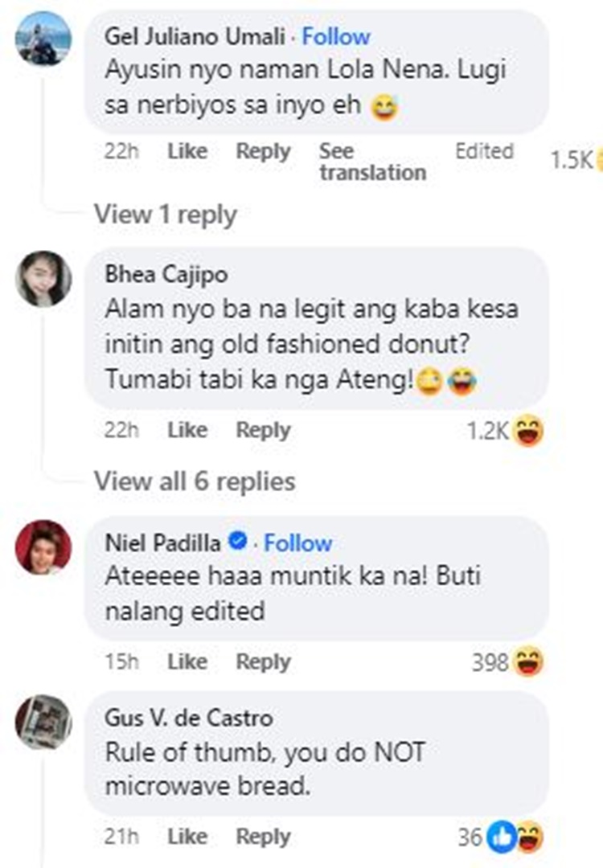
Task: Like Niel Padilla's comment
Action: coord(187,662)
